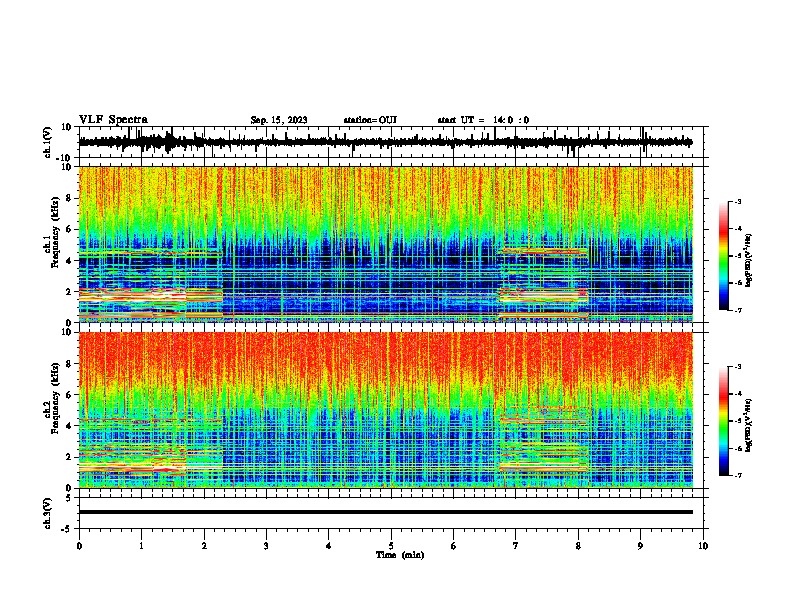Click time axis tick label "5" above Time (min)
Viewport: 792px width, 612px height.
click(391, 546)
